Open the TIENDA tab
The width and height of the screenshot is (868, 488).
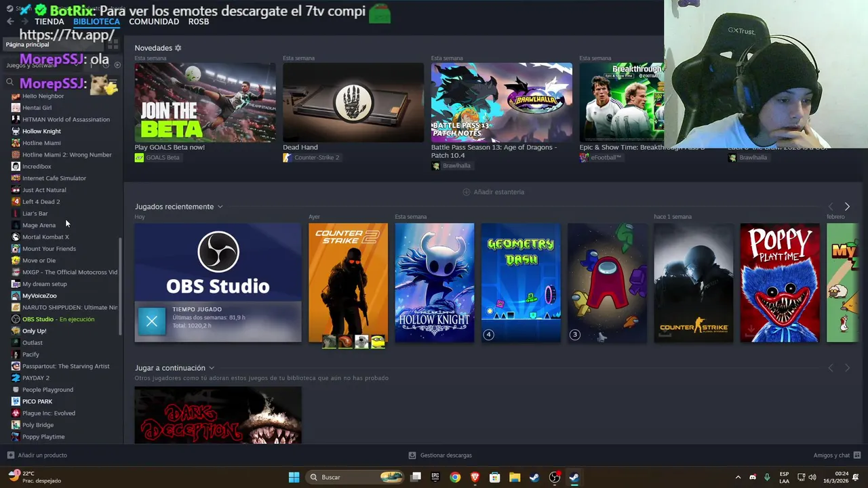[x=50, y=21]
